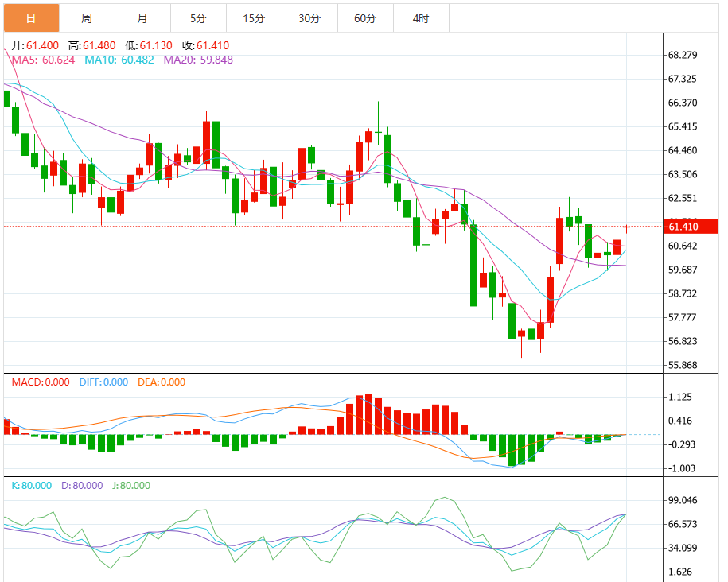Select the J value in KDJ legend
This screenshot has width=728, height=582.
click(133, 486)
